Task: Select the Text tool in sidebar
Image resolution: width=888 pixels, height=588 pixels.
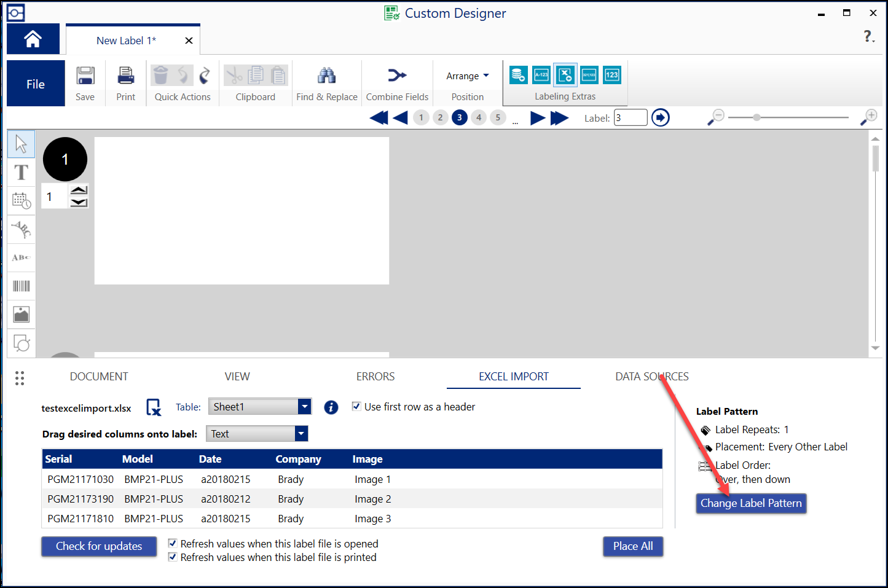Action: coord(22,173)
